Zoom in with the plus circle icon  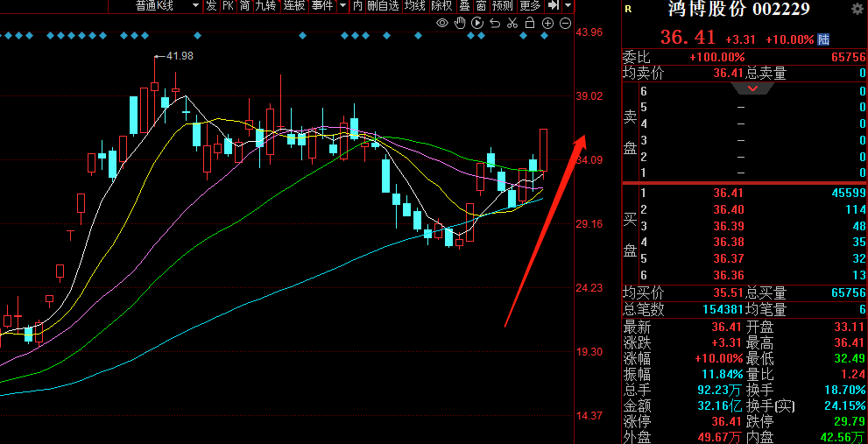(547, 23)
